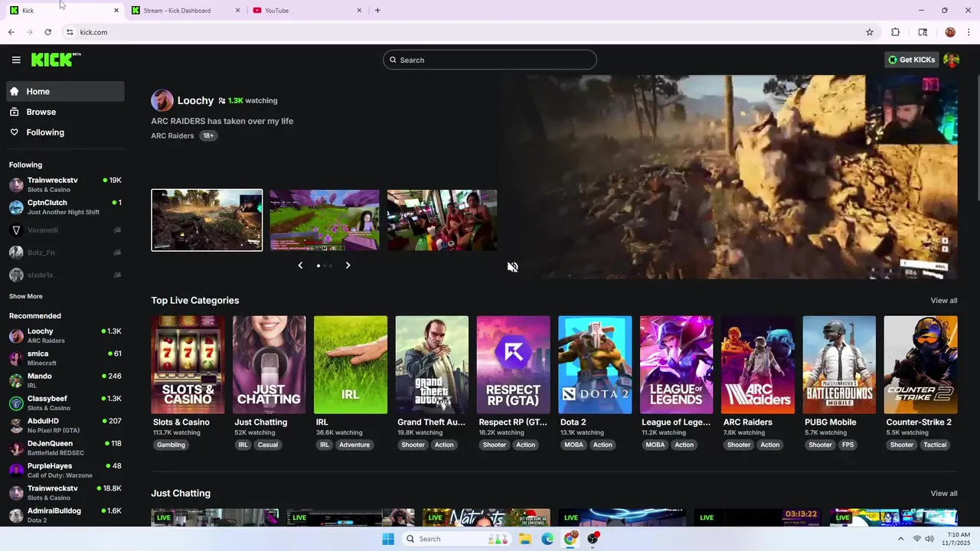Open AdmiralBulldog in the Recommended list
Viewport: 980px width, 551px height.
(x=65, y=515)
